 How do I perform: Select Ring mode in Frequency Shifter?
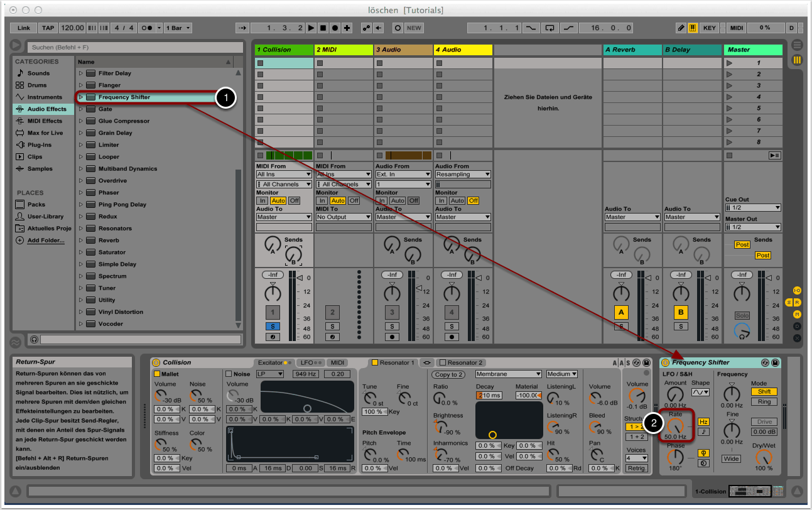tap(764, 402)
